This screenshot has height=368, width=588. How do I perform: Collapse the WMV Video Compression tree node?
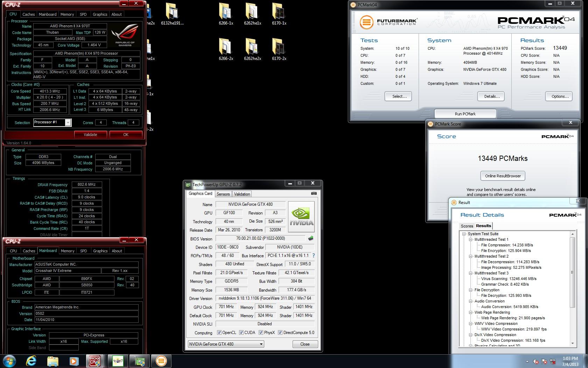point(471,323)
